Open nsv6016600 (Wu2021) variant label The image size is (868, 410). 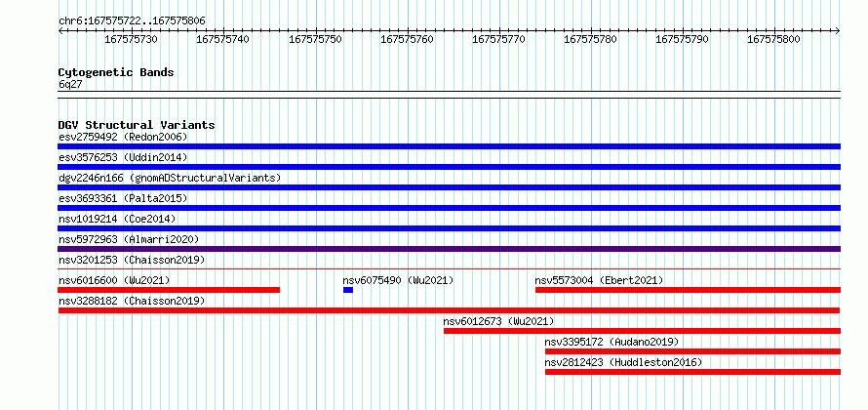(114, 280)
